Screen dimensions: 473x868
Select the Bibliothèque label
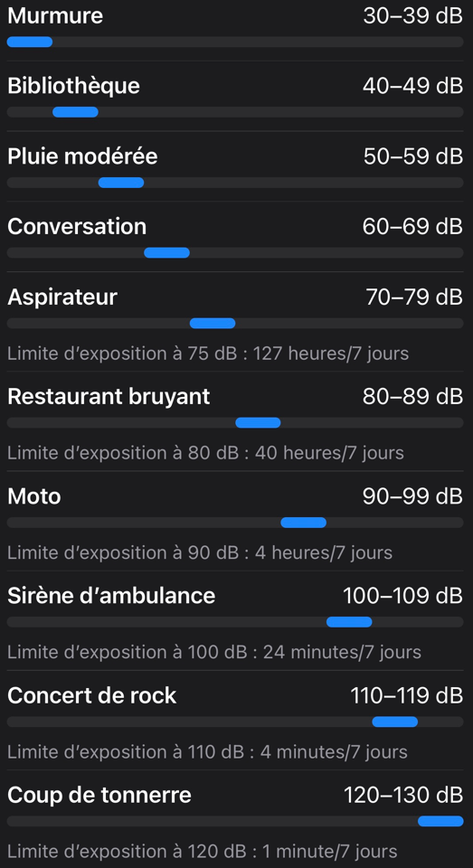pyautogui.click(x=73, y=86)
